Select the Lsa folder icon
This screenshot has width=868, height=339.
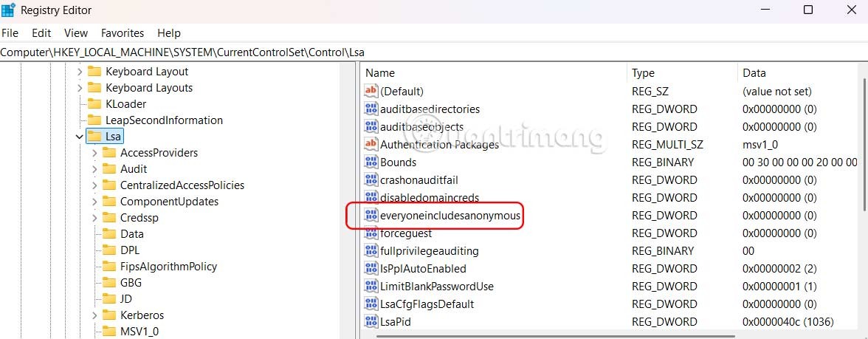pyautogui.click(x=94, y=136)
